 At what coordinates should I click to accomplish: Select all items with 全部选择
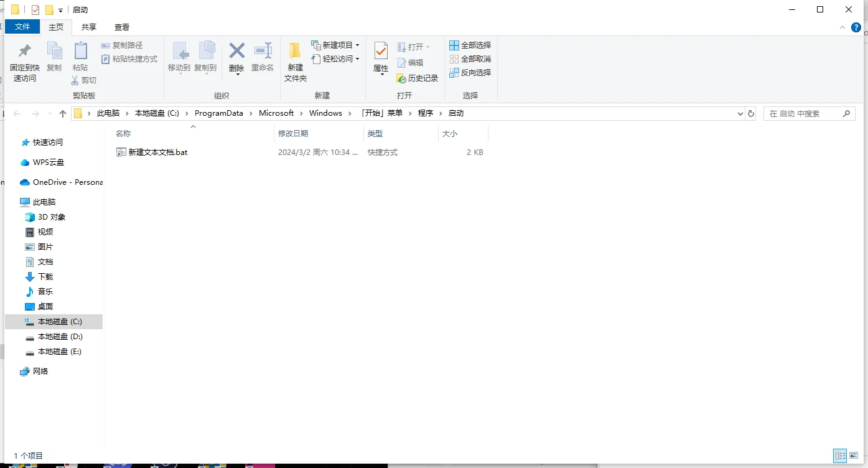pos(470,45)
